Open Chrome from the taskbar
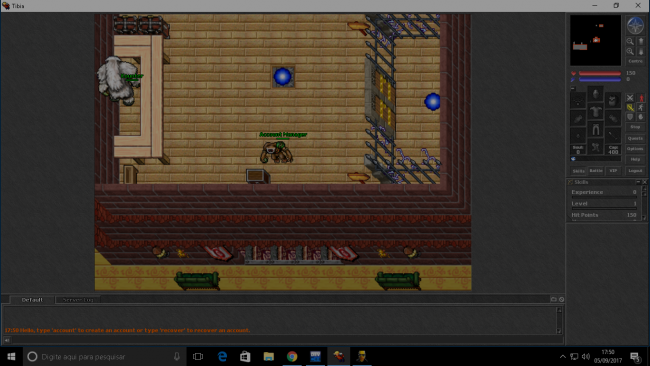This screenshot has width=650, height=366. (x=292, y=356)
